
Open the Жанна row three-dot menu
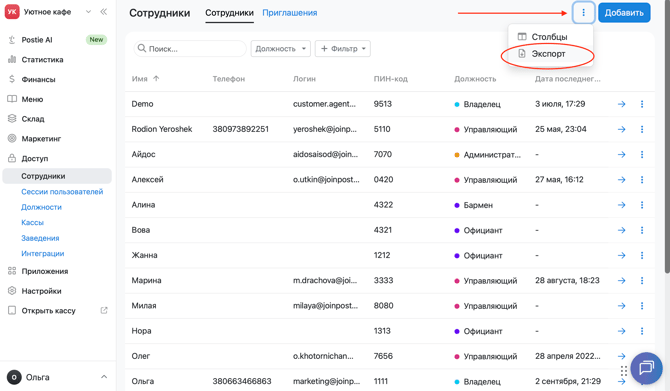point(642,255)
